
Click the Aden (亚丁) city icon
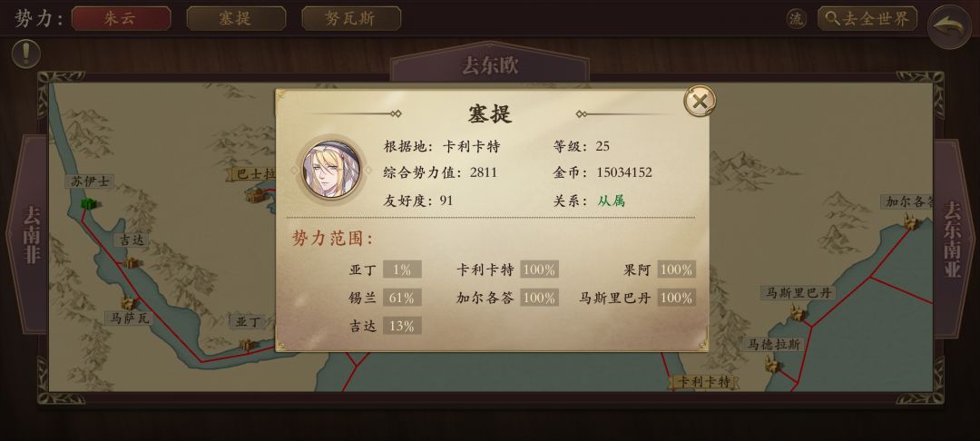[248, 344]
